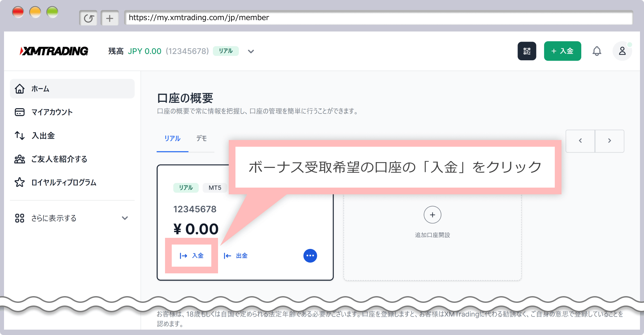The width and height of the screenshot is (644, 335).
Task: Click header balance JPY 0.00
Action: point(145,51)
